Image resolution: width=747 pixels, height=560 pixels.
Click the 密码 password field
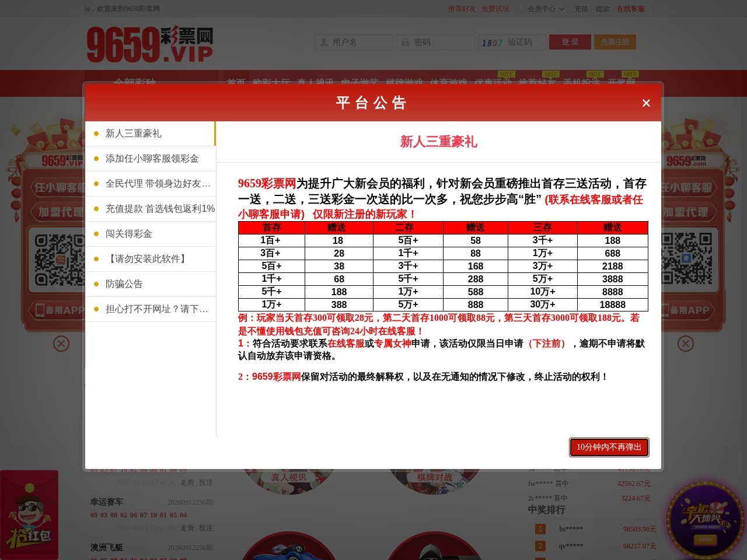coord(435,42)
